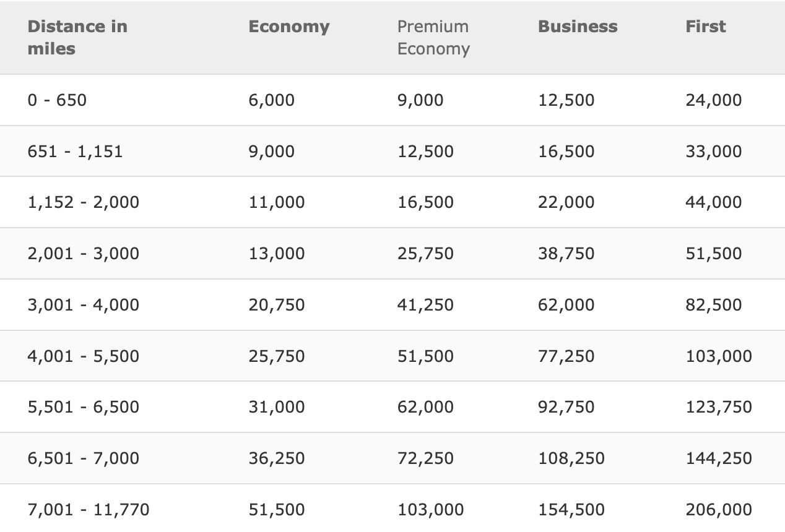Select the 144,250 First value
This screenshot has height=532, width=785.
pyautogui.click(x=719, y=458)
